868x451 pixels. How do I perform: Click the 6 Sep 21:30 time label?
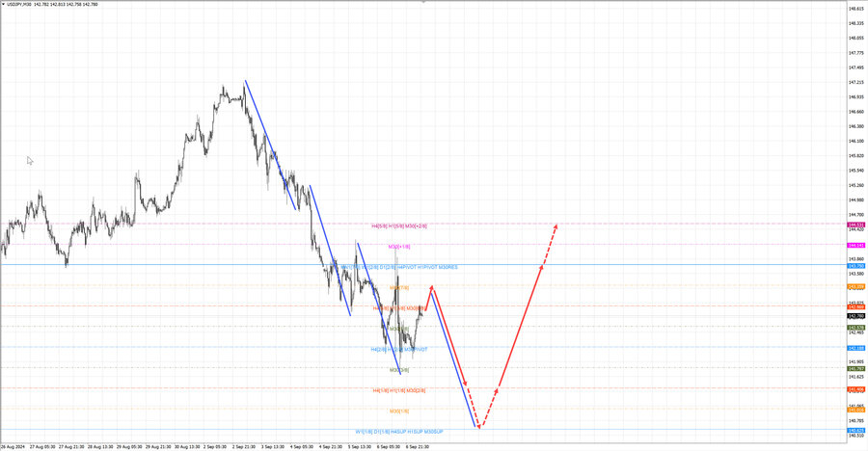[417, 446]
